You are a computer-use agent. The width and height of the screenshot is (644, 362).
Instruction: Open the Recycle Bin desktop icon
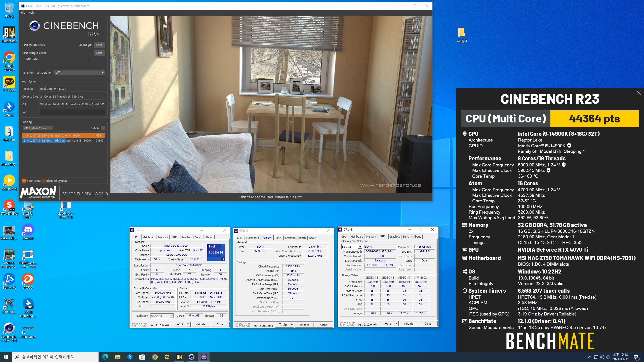[9, 10]
